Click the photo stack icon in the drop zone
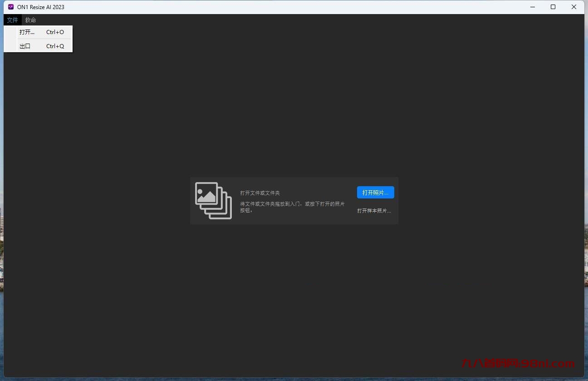 [213, 200]
